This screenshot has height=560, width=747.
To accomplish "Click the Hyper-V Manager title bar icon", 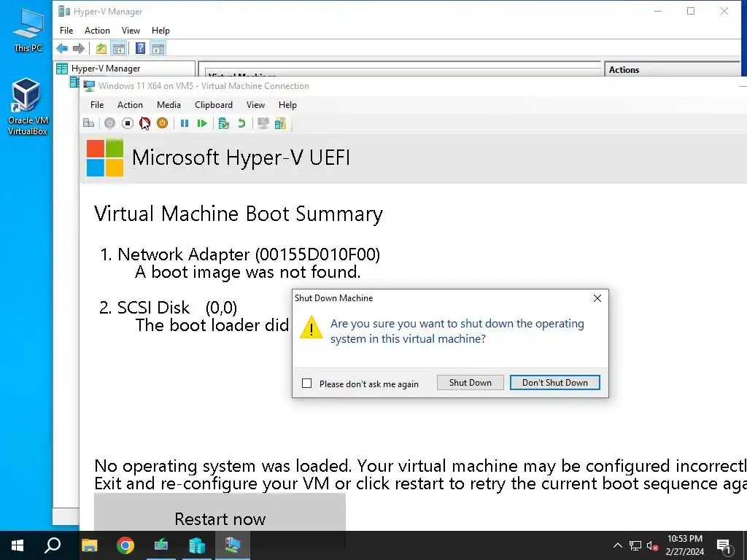I will (63, 11).
